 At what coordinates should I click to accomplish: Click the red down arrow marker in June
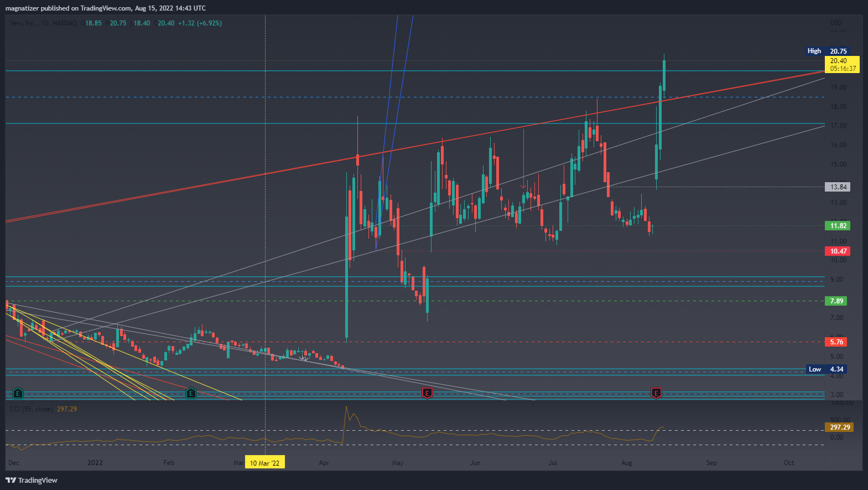[x=523, y=185]
